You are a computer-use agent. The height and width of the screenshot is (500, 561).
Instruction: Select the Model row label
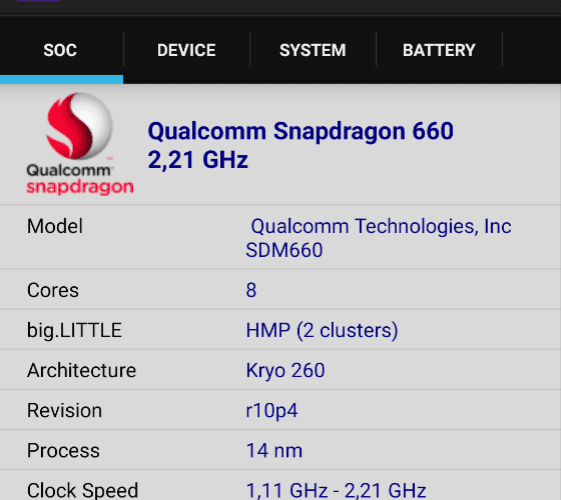pos(55,226)
